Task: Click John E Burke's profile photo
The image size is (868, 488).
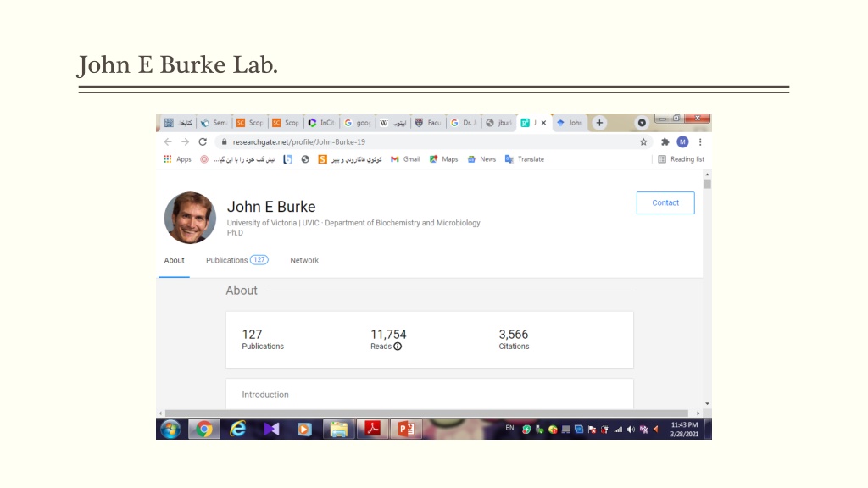Action: click(190, 218)
